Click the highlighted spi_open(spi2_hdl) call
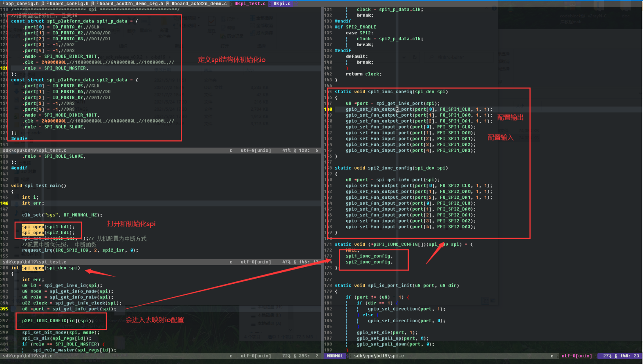This screenshot has height=364, width=643. 48,233
